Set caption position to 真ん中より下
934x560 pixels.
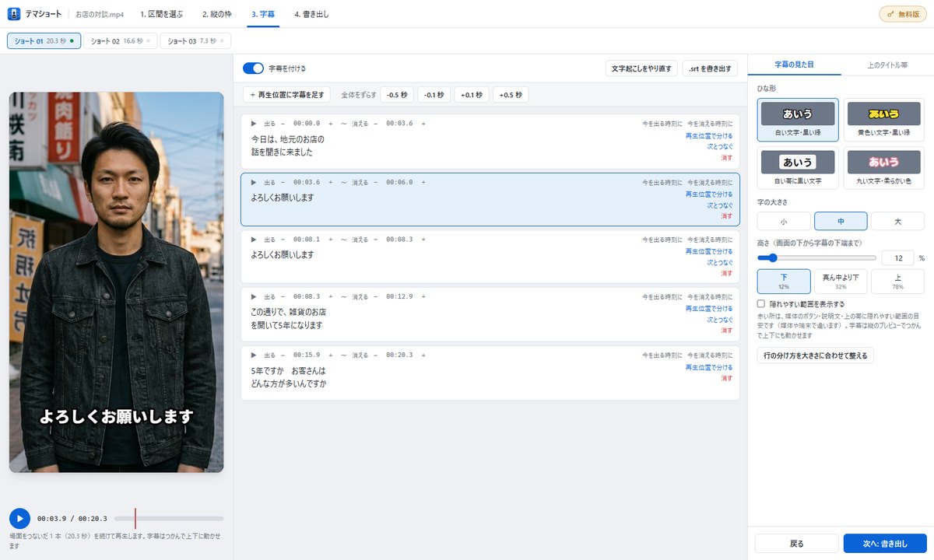(x=841, y=281)
